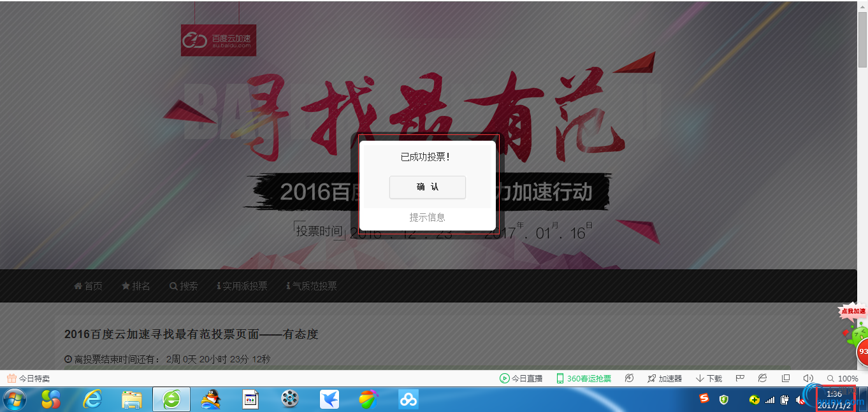Go to the 排名 ranking menu item
This screenshot has height=412, width=868.
coord(136,285)
